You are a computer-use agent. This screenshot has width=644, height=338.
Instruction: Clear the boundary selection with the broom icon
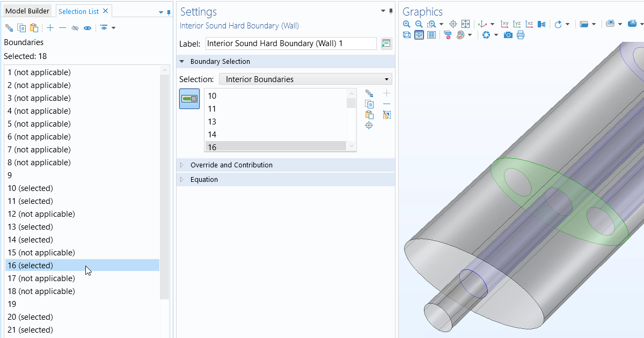[387, 114]
